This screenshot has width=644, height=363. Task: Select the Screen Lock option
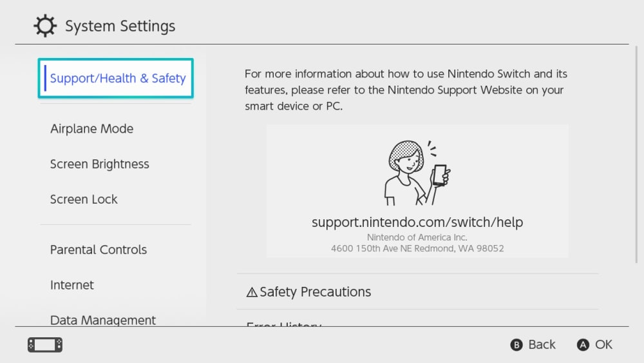(84, 200)
